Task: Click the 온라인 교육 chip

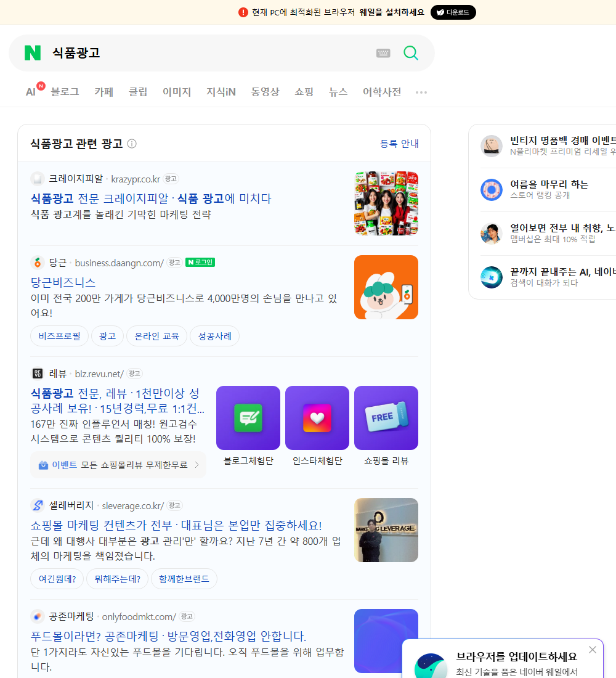Action: 156,336
